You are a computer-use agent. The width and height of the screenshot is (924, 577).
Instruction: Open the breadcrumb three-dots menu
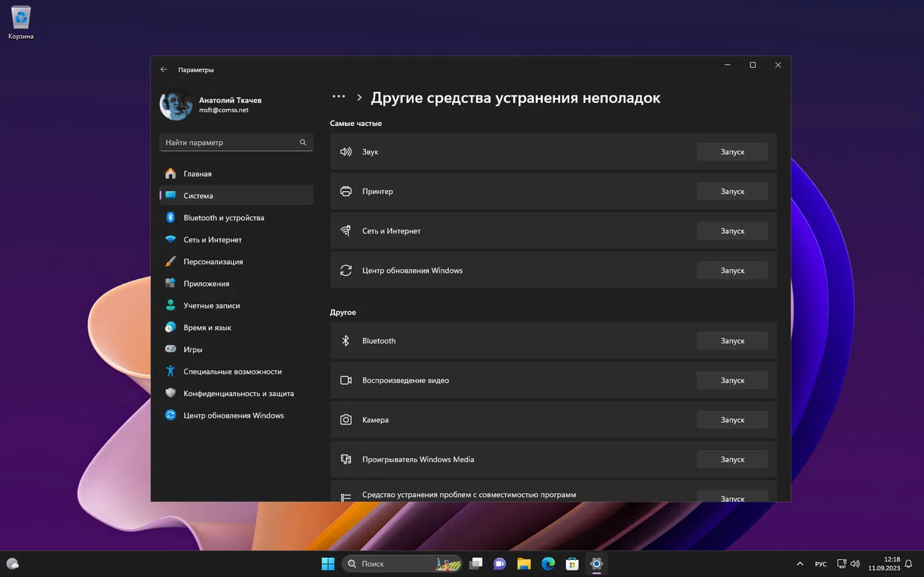(338, 97)
